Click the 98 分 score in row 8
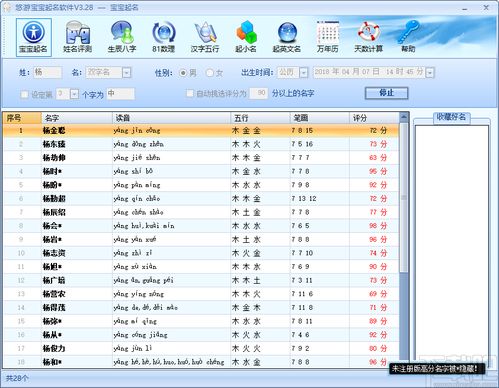The image size is (499, 388). 378,226
